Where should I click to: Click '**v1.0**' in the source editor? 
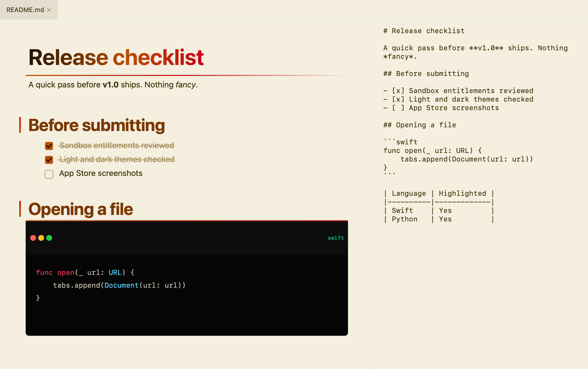click(486, 48)
